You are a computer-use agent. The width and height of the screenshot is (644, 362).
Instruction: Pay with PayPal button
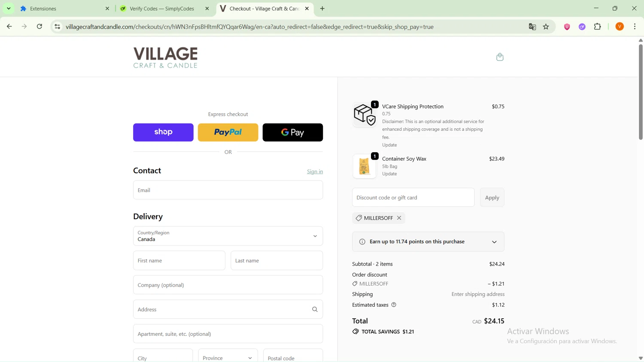(x=228, y=133)
